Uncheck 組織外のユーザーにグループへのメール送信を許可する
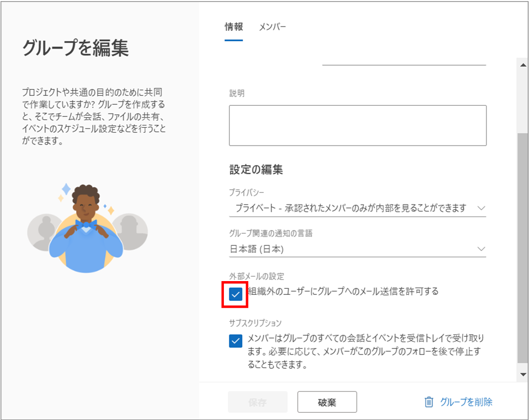The width and height of the screenshot is (529, 420). click(236, 294)
